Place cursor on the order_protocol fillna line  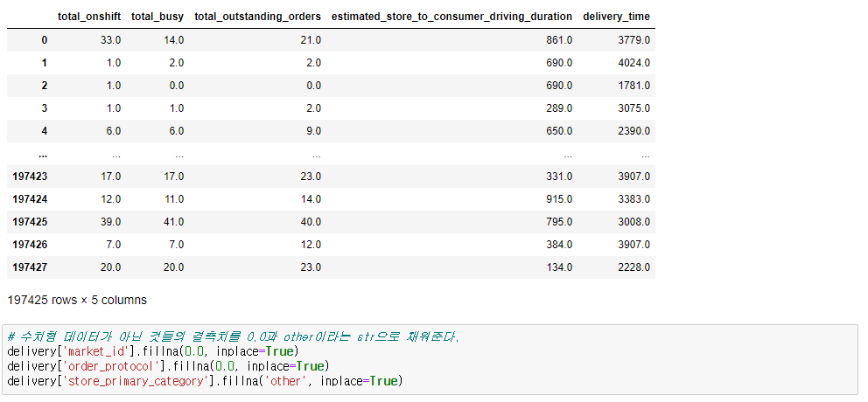(x=168, y=366)
